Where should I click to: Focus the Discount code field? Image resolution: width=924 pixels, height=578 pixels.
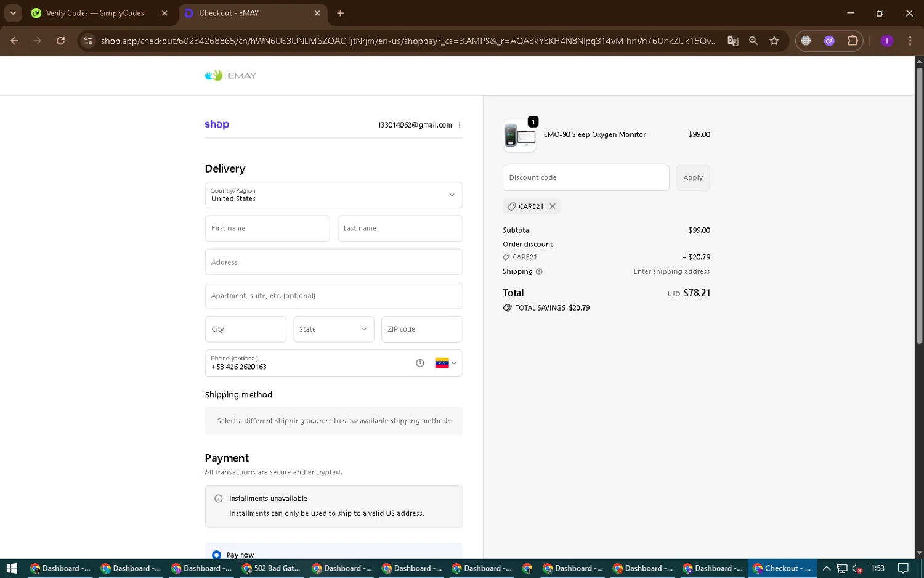point(586,177)
